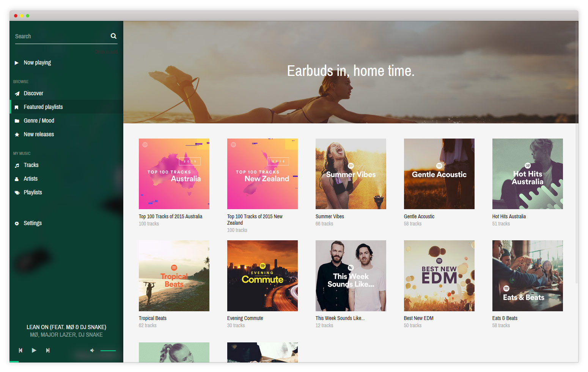Click the Discover paper plane icon
Image resolution: width=588 pixels, height=372 pixels.
[17, 94]
